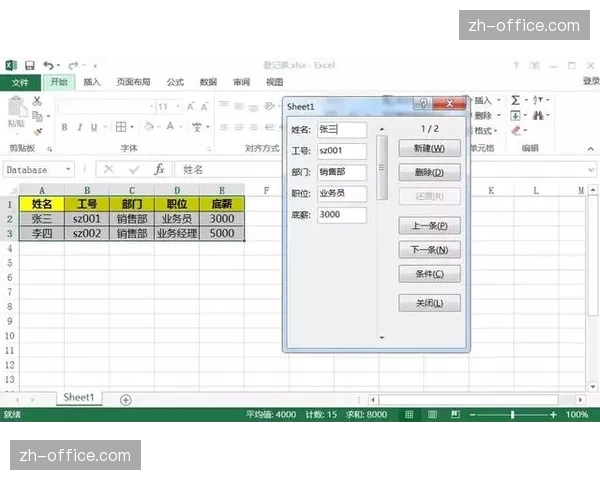The image size is (600, 480).
Task: Switch to the 审阅 Review tab
Action: [x=241, y=82]
